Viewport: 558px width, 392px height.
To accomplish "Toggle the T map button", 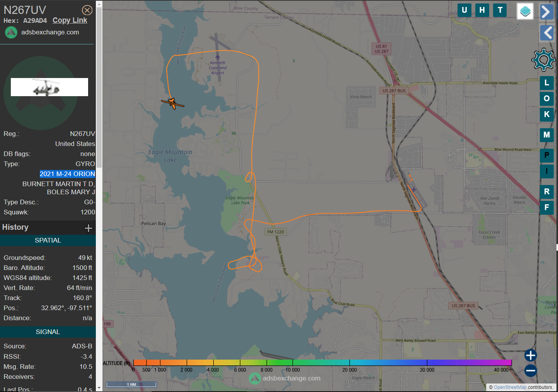I will (x=500, y=10).
